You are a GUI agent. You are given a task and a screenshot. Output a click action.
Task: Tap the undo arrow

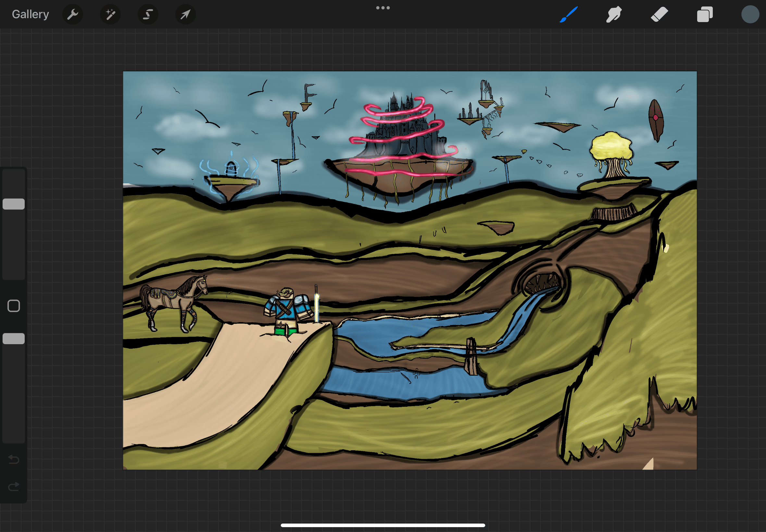(x=14, y=459)
